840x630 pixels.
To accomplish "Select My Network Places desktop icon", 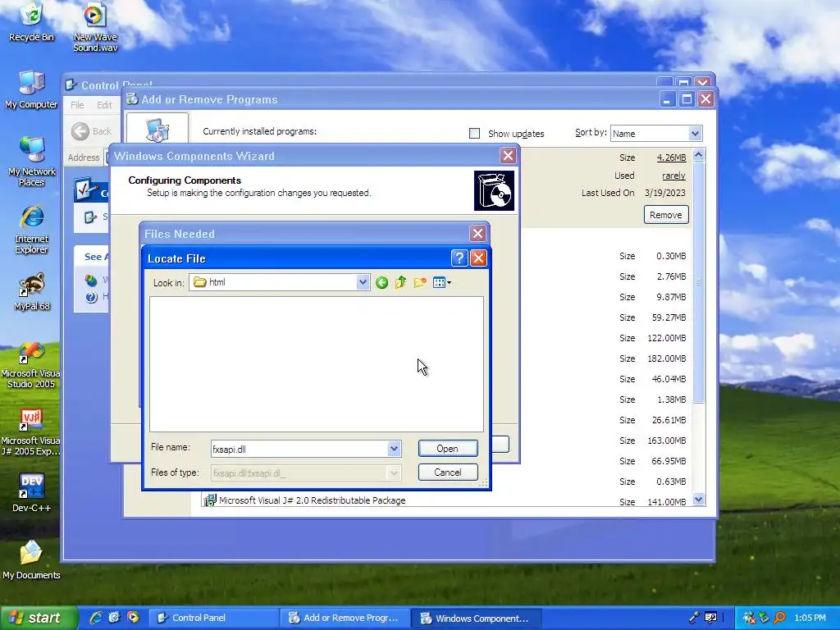I will coord(31,162).
